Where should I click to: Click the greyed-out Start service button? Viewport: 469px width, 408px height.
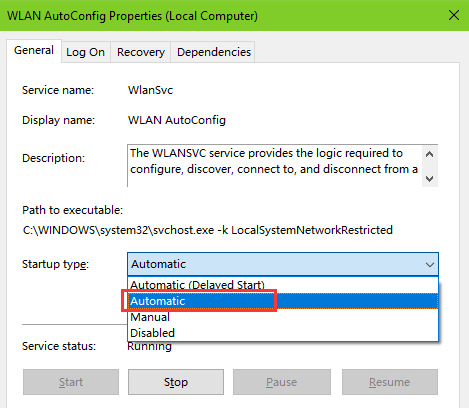pos(71,382)
